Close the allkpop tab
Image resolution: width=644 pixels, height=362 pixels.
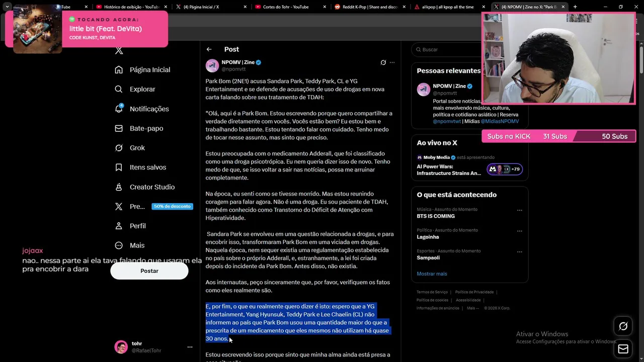coord(484,7)
